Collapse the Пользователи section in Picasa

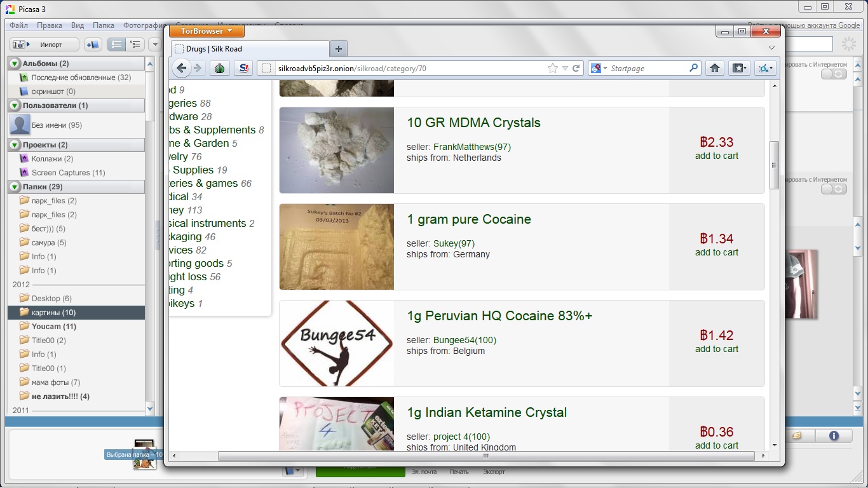coord(15,105)
